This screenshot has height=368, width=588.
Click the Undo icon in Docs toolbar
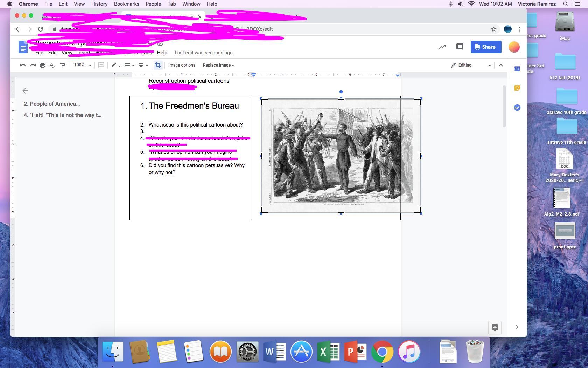23,65
